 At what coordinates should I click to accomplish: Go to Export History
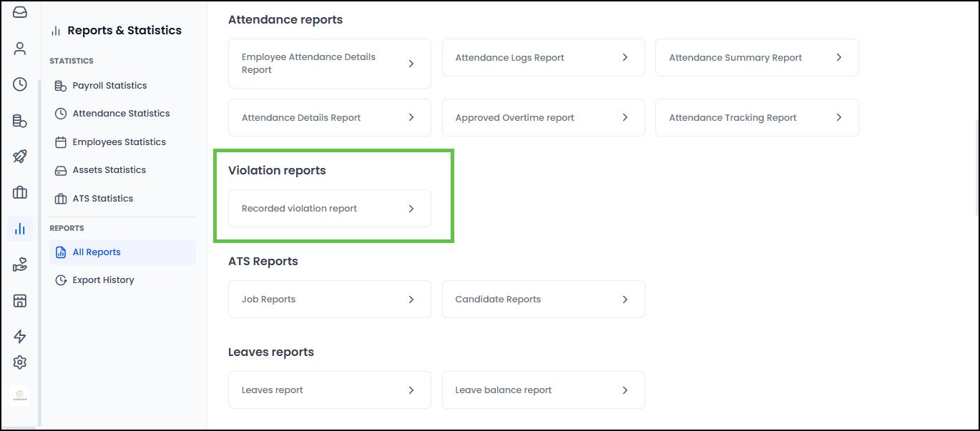[x=103, y=280]
